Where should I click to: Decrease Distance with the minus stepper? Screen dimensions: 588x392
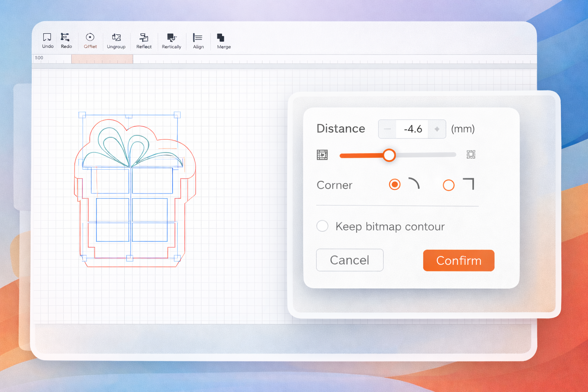(x=387, y=129)
